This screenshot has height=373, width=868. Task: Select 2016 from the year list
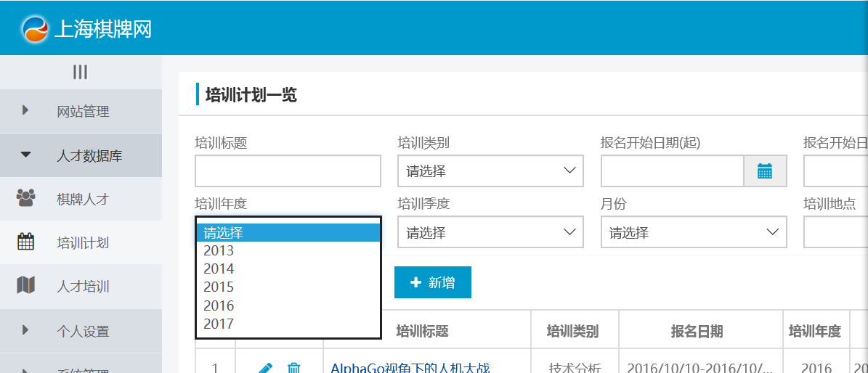coord(219,306)
